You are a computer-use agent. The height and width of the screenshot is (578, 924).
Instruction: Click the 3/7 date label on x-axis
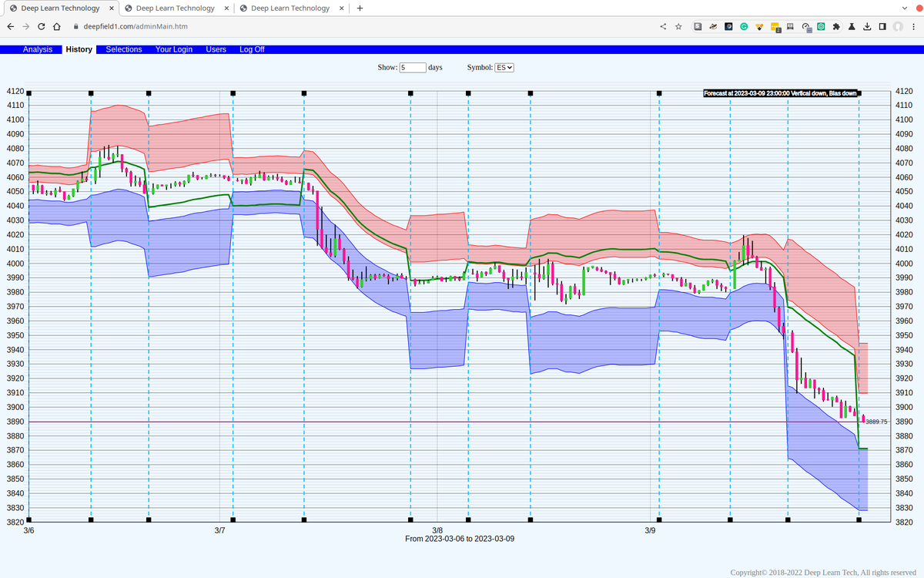pos(219,530)
